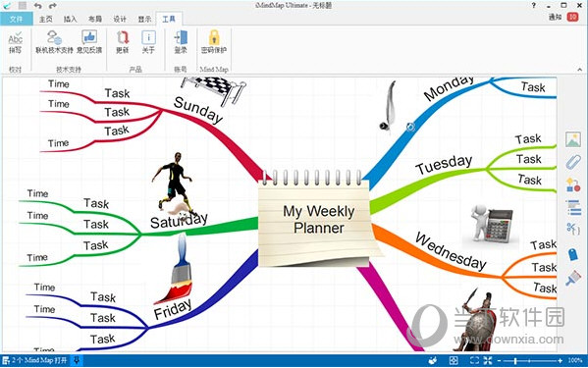Open the scissors snippets panel
Screen dimensions: 588x368
[573, 229]
